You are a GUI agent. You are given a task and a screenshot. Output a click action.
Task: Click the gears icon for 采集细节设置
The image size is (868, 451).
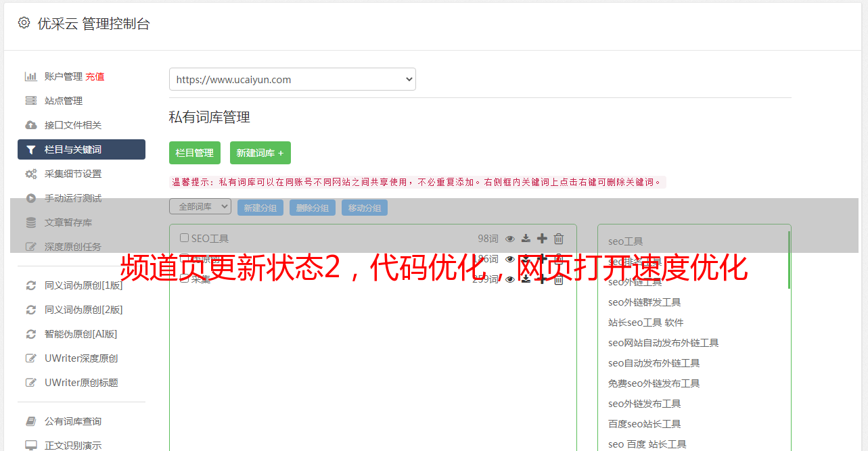(31, 174)
